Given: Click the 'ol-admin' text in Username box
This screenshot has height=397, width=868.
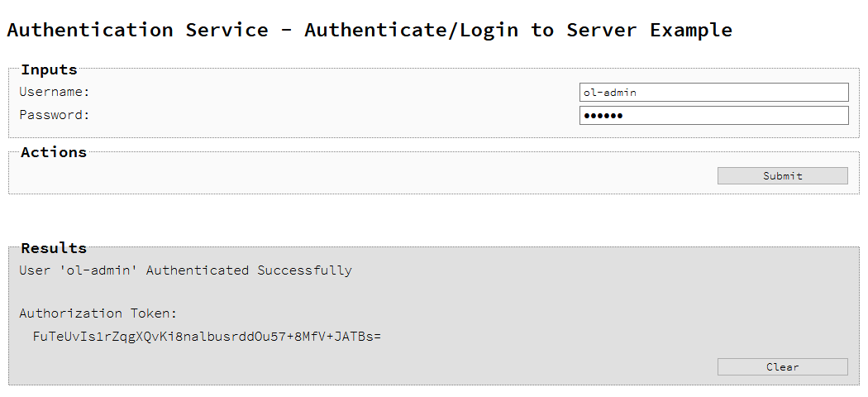Looking at the screenshot, I should coord(610,93).
